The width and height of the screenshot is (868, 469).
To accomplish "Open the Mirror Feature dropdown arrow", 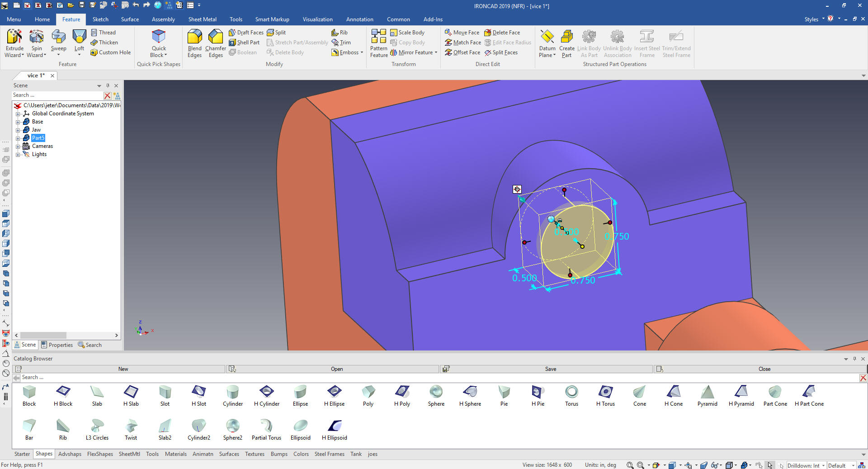I will (436, 52).
